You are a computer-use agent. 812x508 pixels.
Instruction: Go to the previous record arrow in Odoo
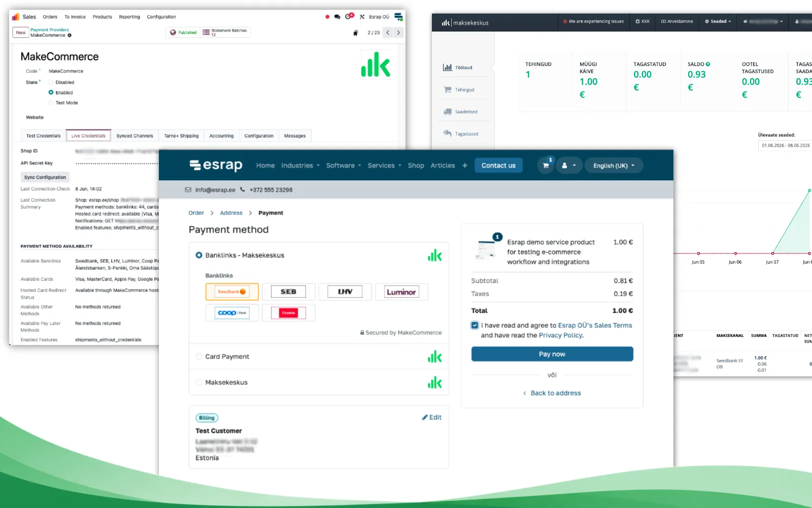click(388, 33)
